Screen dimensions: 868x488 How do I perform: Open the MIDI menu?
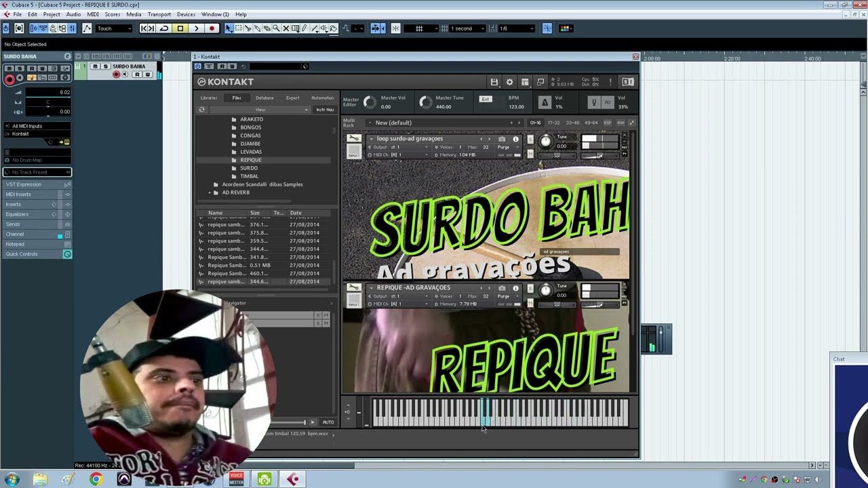tap(93, 14)
